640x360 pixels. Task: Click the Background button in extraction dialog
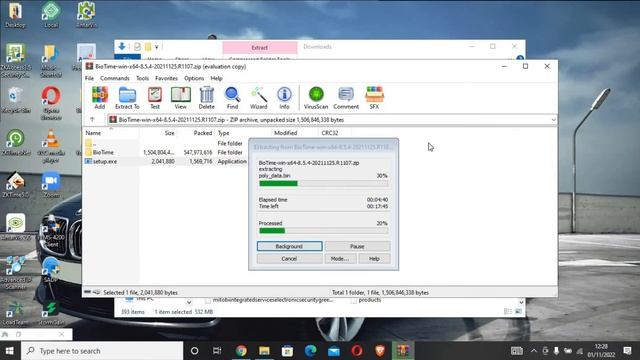click(289, 246)
